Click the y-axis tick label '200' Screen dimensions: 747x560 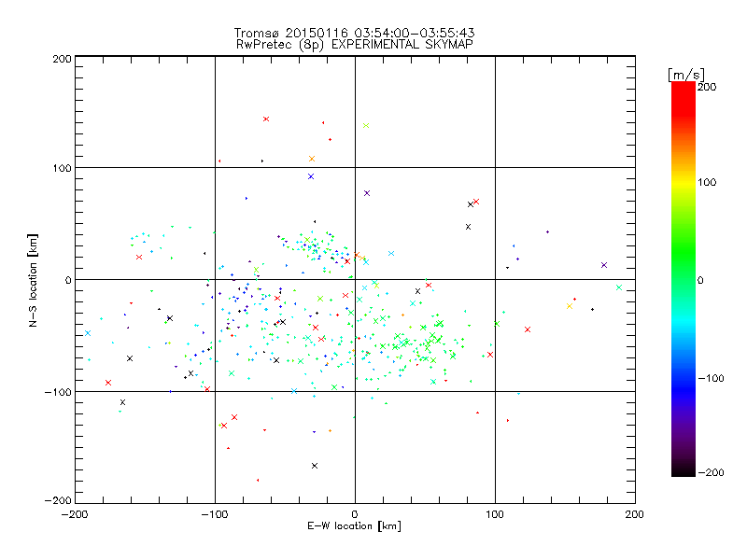(x=62, y=59)
